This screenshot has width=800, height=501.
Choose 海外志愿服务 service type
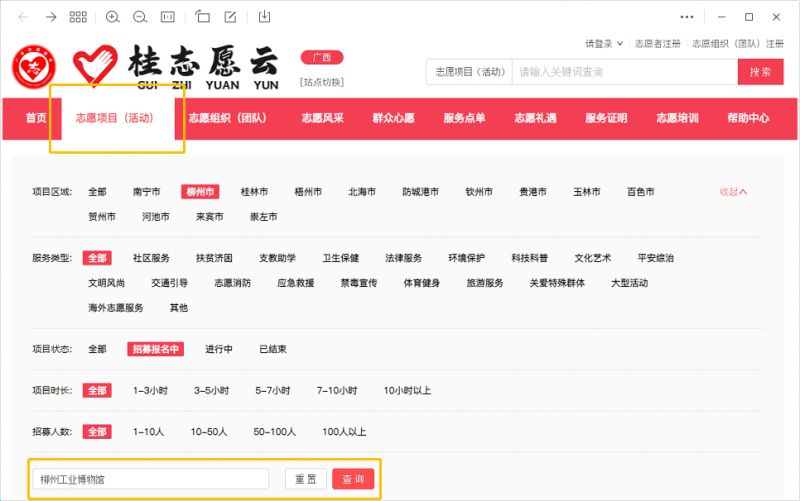[115, 308]
